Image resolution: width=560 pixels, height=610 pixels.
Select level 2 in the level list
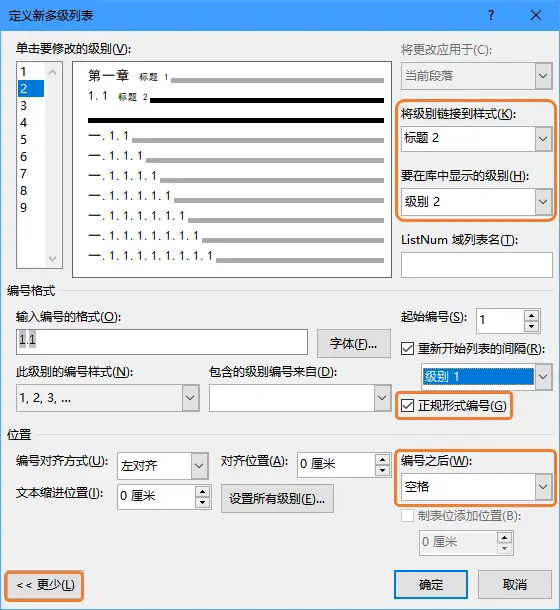31,89
